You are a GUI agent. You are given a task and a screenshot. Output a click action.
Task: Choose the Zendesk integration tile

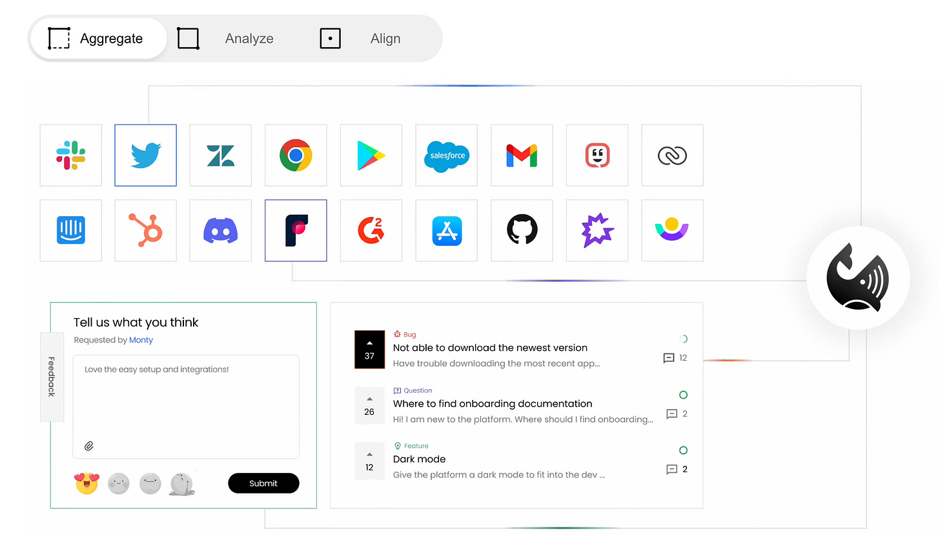pyautogui.click(x=221, y=155)
